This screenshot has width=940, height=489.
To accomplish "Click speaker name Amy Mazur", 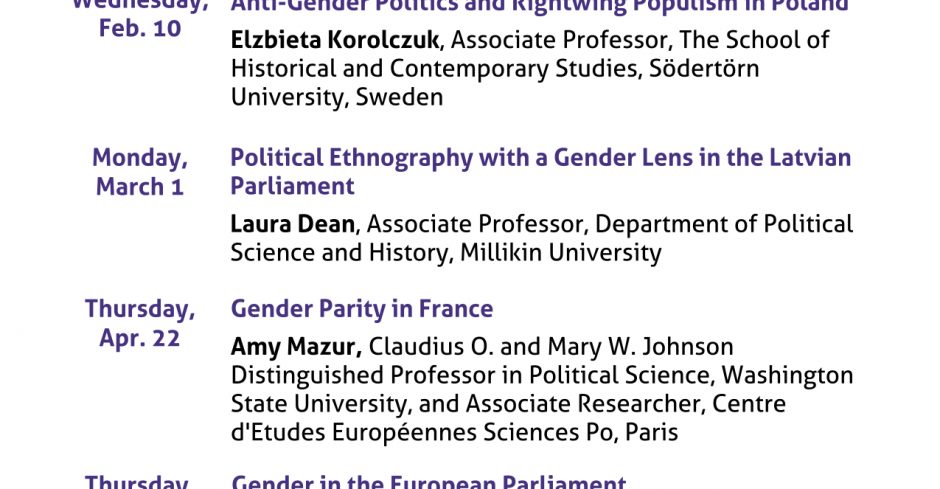I will click(x=296, y=347).
